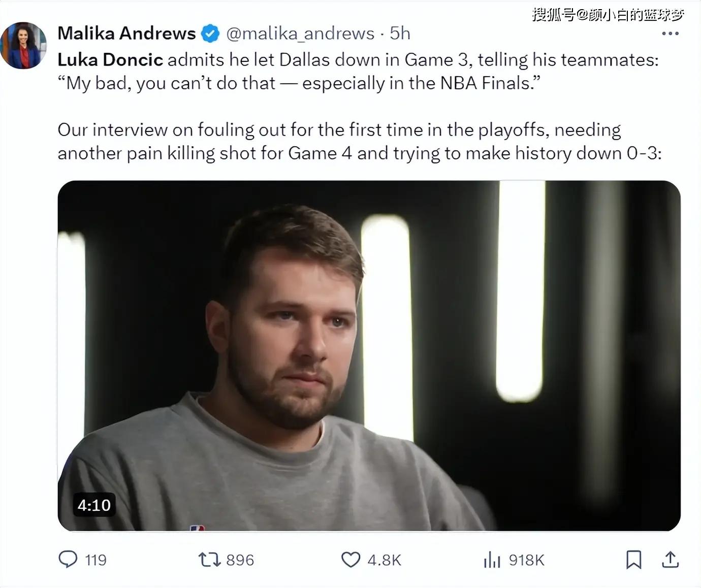Screen dimensions: 701x588
Task: Like the post with the heart icon
Action: click(x=350, y=560)
